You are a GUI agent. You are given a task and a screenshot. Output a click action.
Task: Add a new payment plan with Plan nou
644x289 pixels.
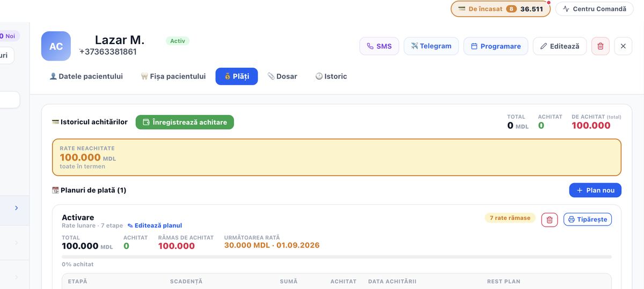[x=595, y=190]
